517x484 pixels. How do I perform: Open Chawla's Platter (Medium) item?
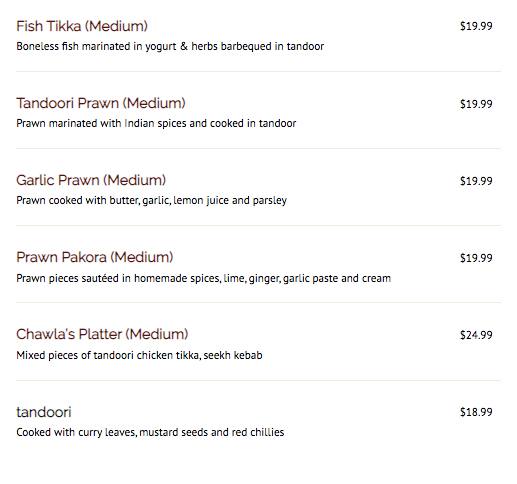tap(102, 334)
